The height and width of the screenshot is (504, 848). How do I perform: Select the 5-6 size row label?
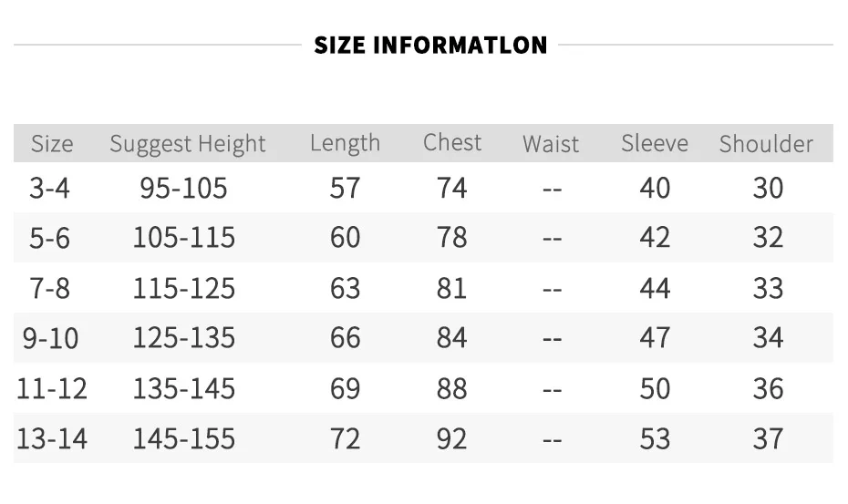49,238
